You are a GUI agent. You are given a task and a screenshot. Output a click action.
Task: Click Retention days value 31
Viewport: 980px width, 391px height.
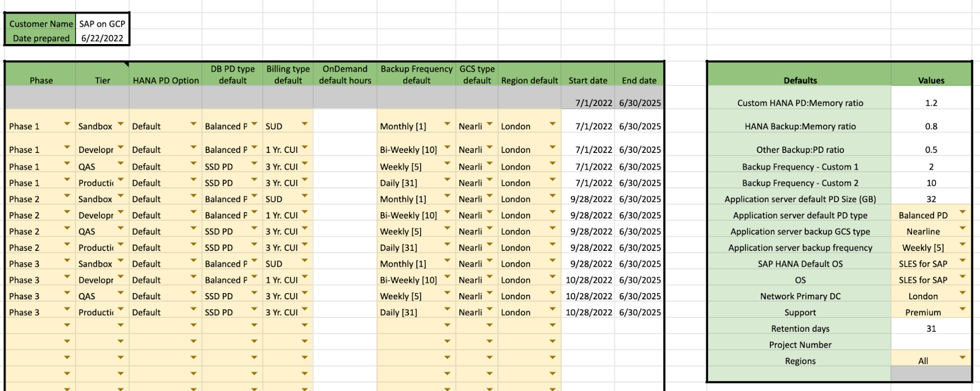[931, 329]
